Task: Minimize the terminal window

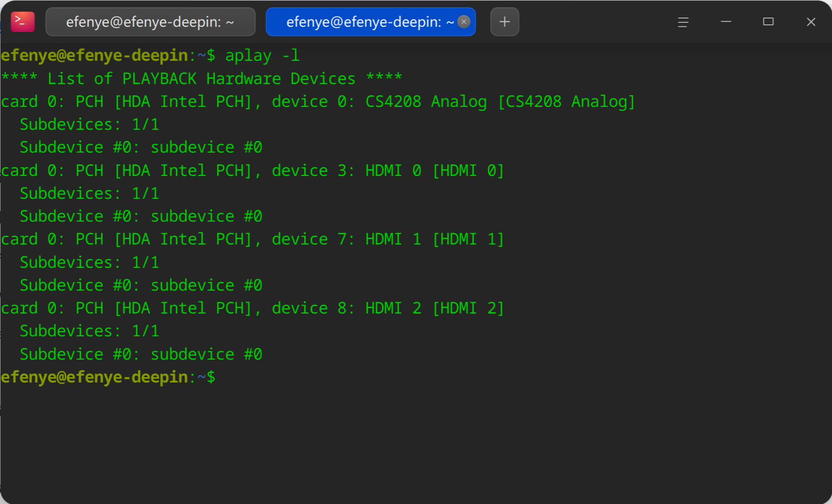Action: [726, 22]
